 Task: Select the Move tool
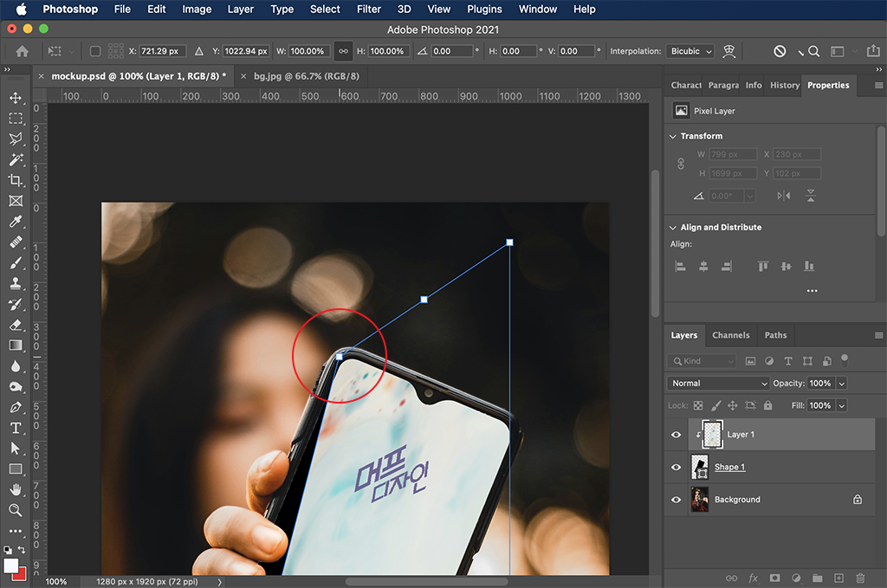point(16,98)
